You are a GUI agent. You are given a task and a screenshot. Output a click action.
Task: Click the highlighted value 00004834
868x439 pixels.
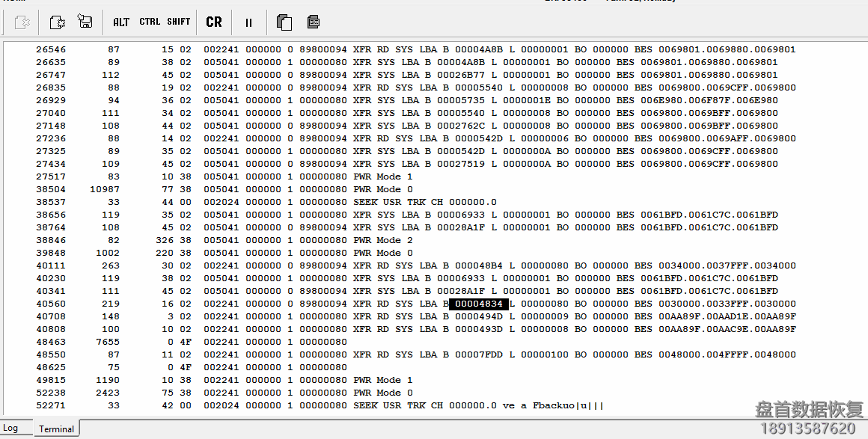click(477, 304)
